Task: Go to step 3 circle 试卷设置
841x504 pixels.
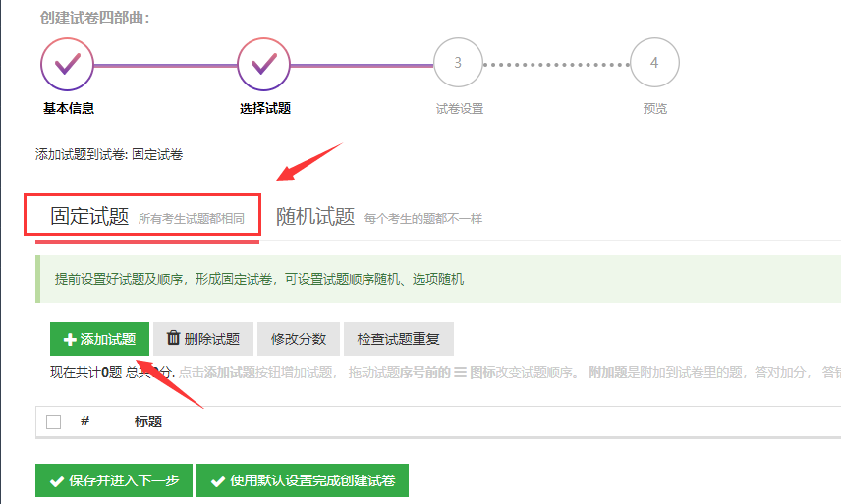Action: (458, 63)
